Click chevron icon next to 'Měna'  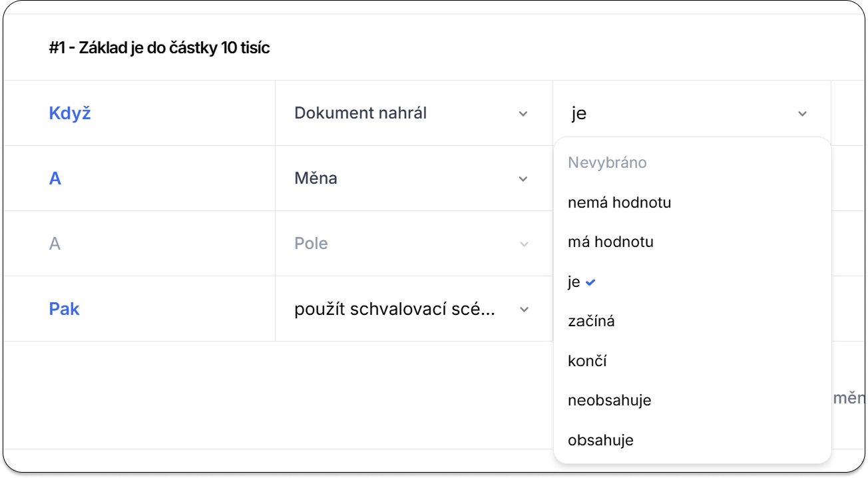click(523, 179)
